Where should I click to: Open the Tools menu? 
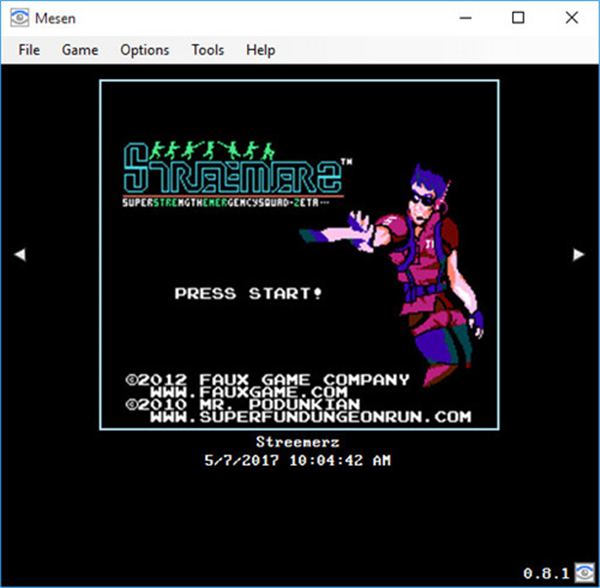pos(208,50)
